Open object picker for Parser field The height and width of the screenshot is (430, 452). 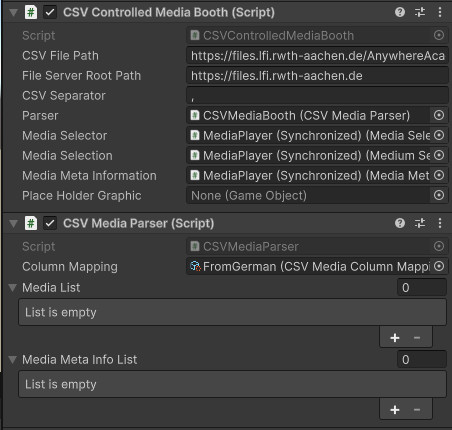pyautogui.click(x=439, y=115)
